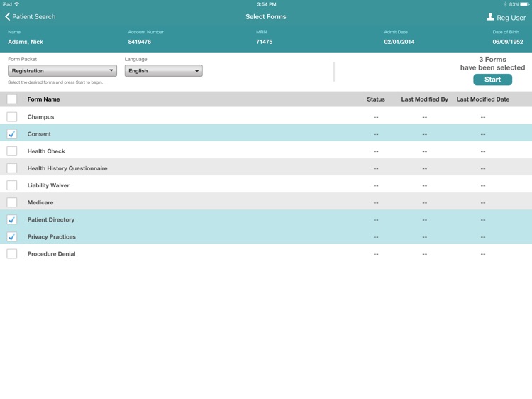This screenshot has height=399, width=532.
Task: Tap Last Modified By cell for Champus
Action: click(424, 117)
